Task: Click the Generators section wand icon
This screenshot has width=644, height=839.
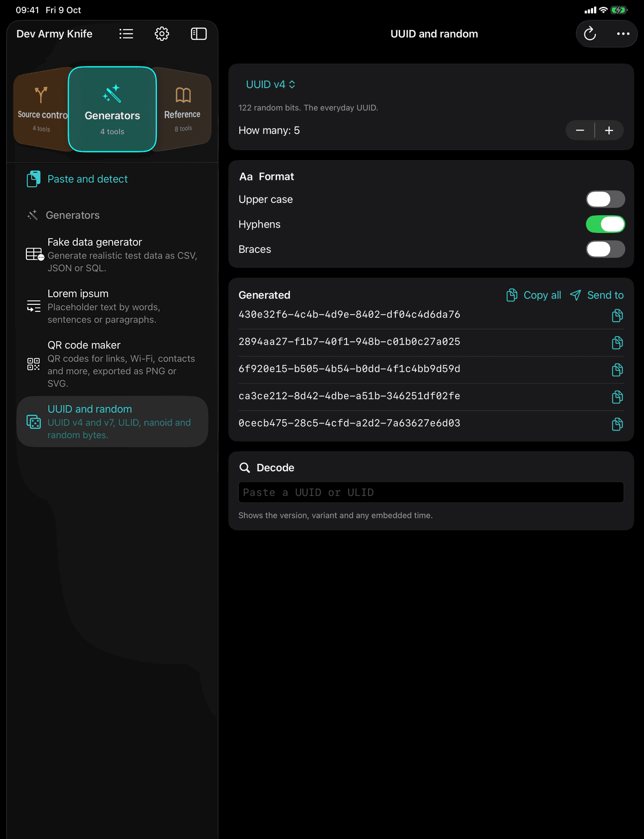Action: pyautogui.click(x=33, y=215)
